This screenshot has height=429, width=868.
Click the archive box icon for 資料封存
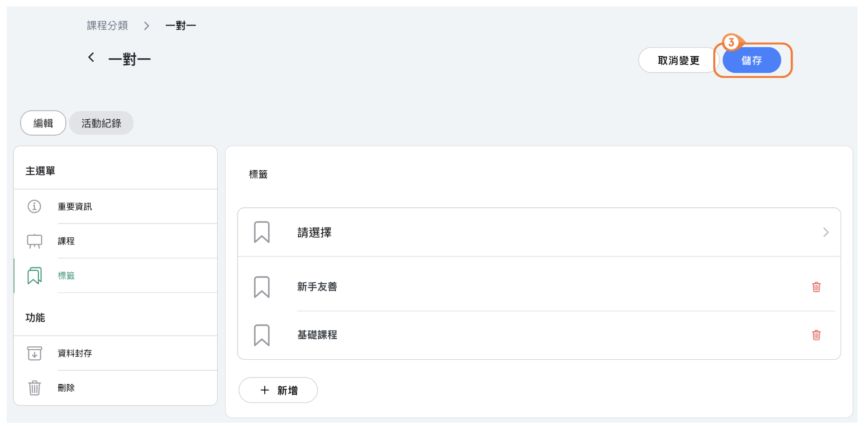tap(35, 353)
